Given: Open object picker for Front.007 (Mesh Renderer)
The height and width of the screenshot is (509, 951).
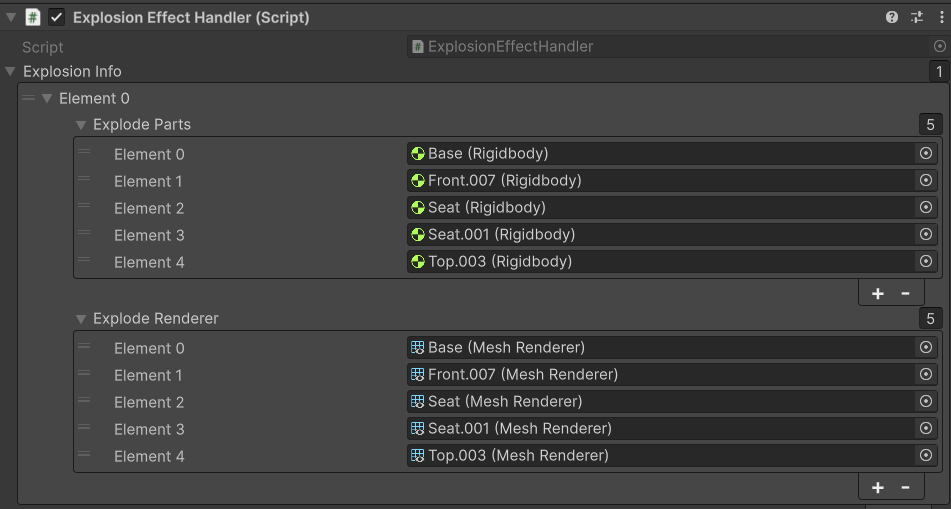Looking at the screenshot, I should pyautogui.click(x=926, y=375).
